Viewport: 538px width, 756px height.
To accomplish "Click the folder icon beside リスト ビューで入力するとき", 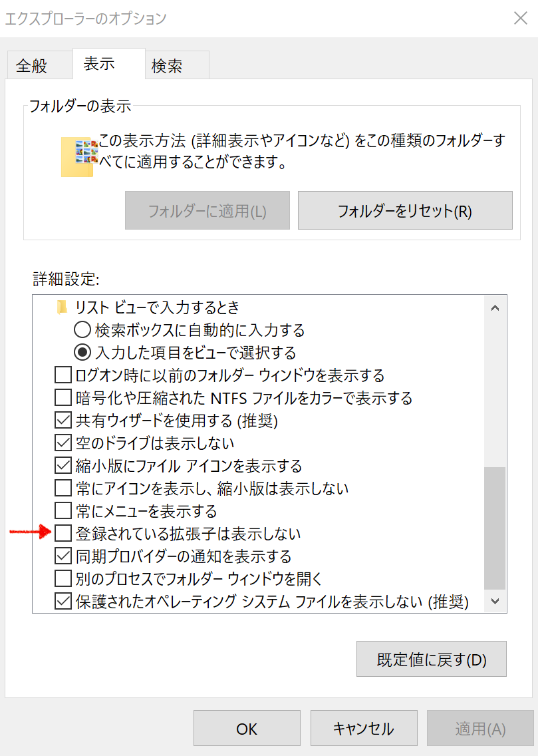I will (63, 307).
